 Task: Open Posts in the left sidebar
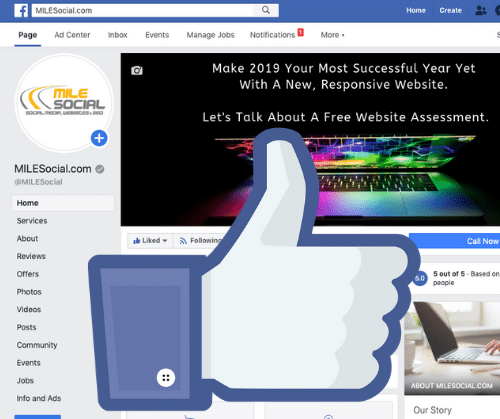[26, 327]
